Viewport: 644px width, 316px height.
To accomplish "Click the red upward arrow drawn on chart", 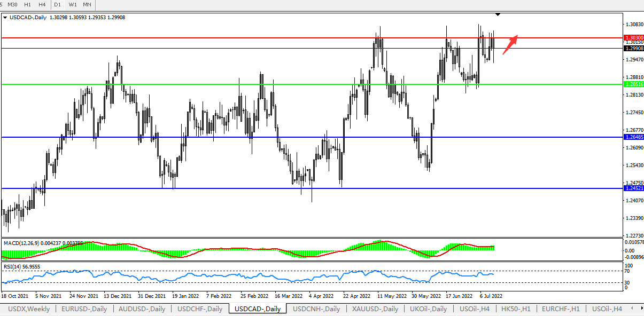I will (510, 45).
